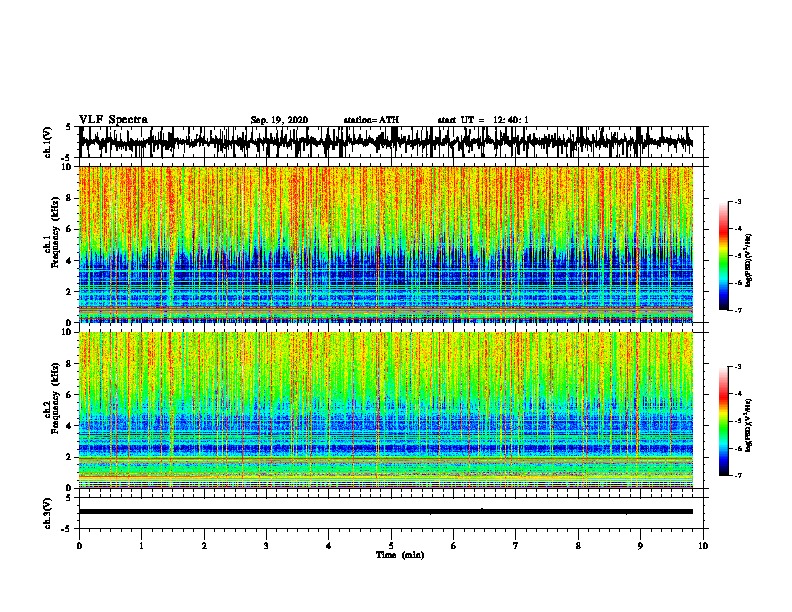Click the time axis tick label "3"
792x612 pixels.
[x=266, y=546]
